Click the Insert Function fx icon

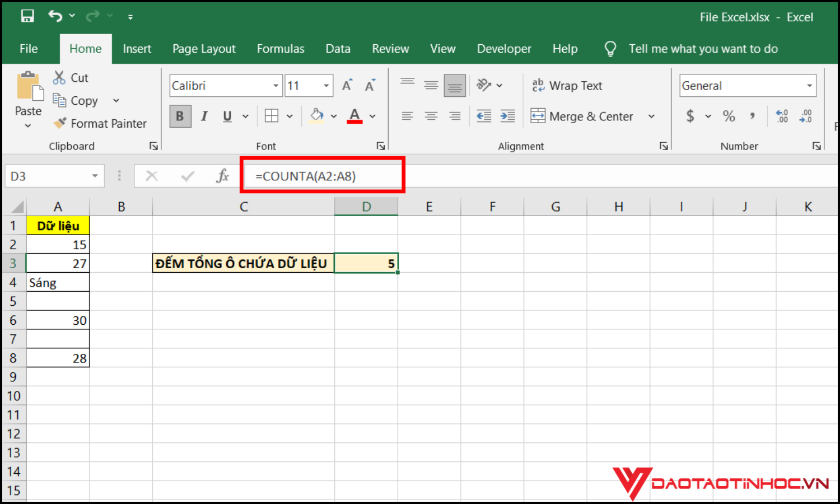(222, 176)
